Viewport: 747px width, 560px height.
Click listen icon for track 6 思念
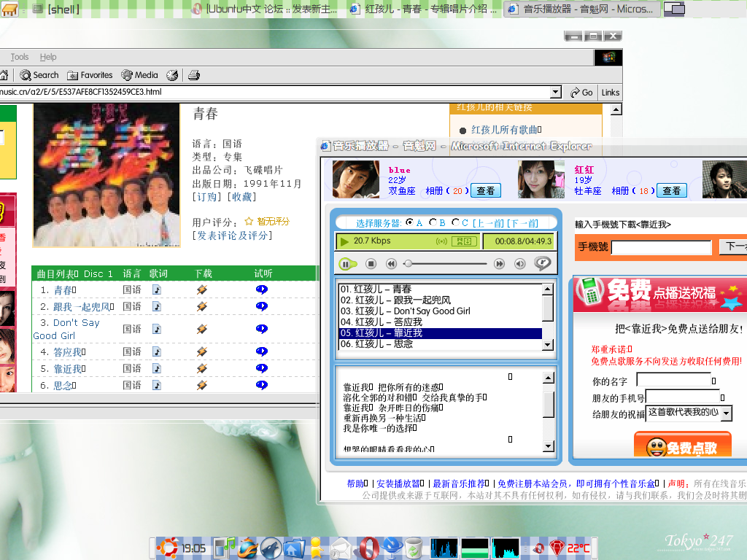pos(262,385)
